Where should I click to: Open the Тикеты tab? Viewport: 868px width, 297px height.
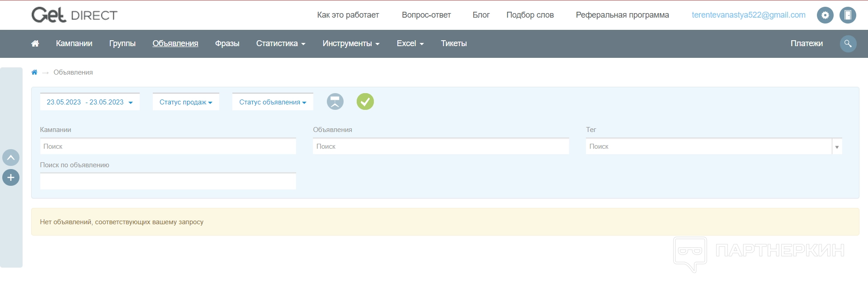(x=454, y=43)
